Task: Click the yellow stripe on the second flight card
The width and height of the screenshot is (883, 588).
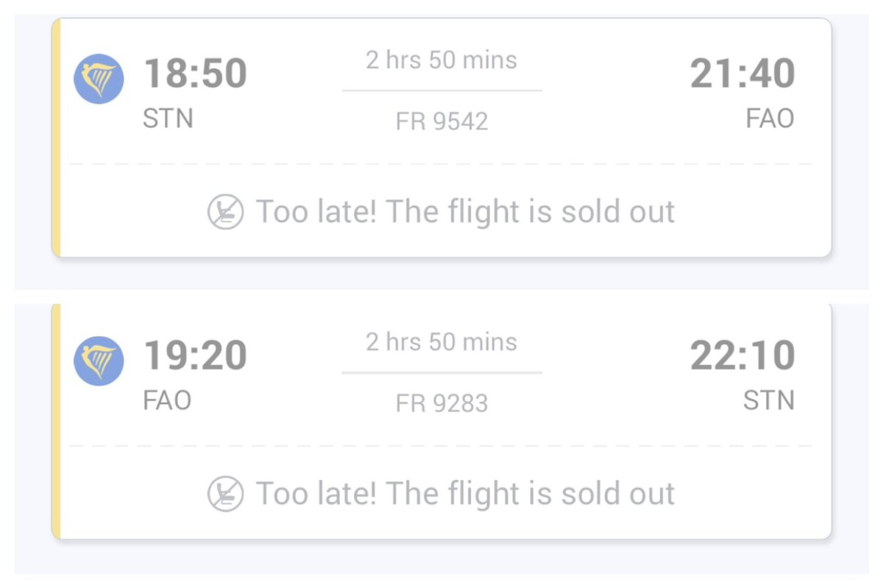Action: coord(56,421)
